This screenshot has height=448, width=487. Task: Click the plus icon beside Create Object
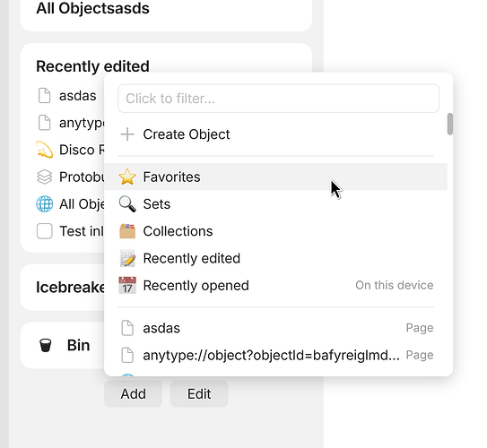coord(127,134)
